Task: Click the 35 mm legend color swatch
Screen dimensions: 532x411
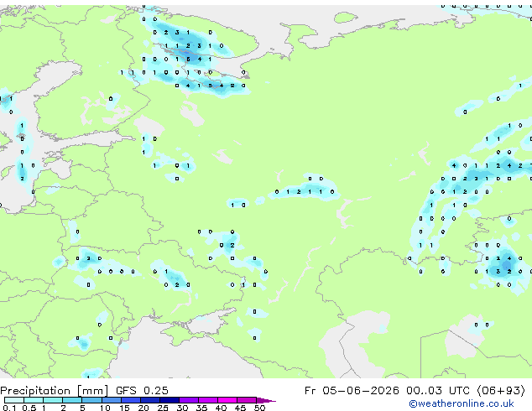Action: pos(208,400)
